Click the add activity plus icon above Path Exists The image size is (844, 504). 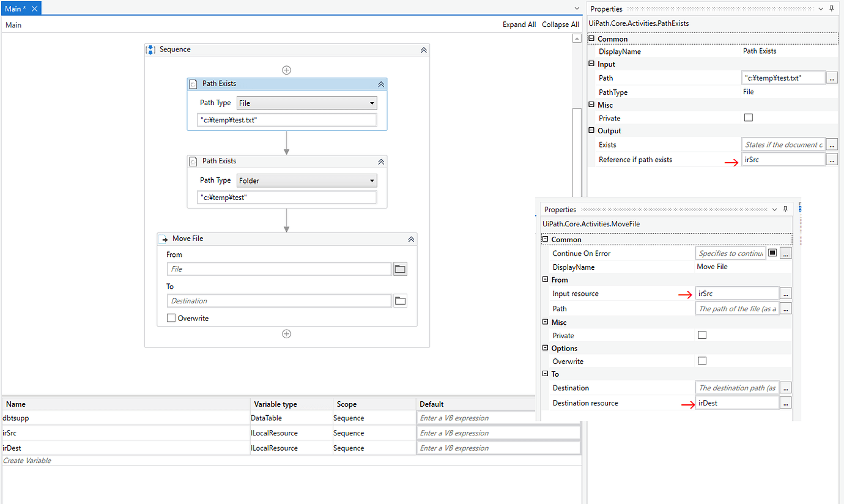(x=286, y=70)
